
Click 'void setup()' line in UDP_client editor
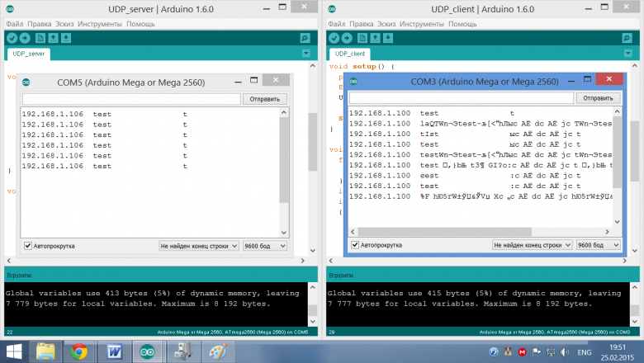(x=362, y=66)
